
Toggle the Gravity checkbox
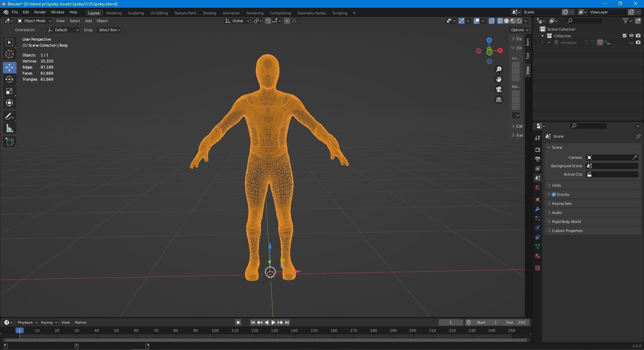click(554, 194)
